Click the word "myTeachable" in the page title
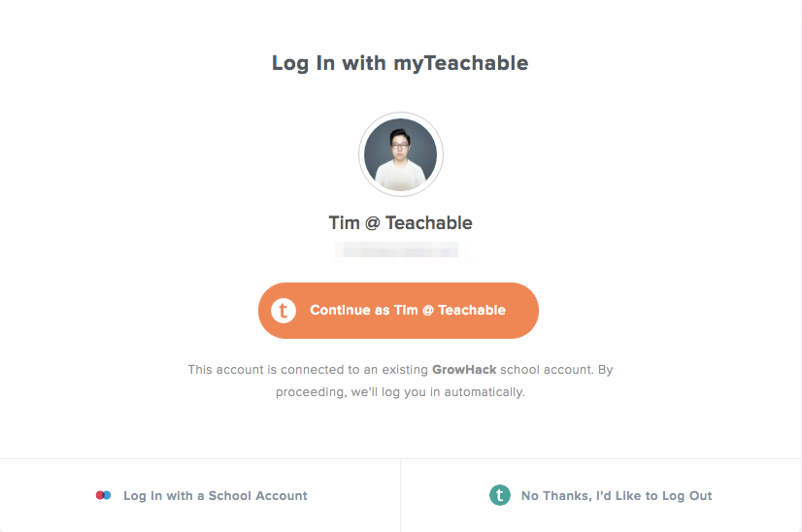The height and width of the screenshot is (532, 802). coord(461,63)
